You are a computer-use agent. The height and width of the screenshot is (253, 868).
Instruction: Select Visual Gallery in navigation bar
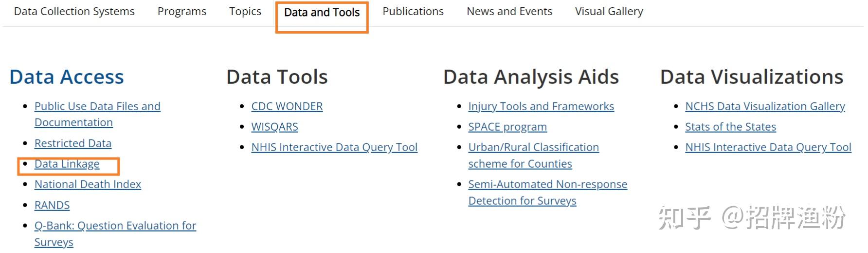609,11
